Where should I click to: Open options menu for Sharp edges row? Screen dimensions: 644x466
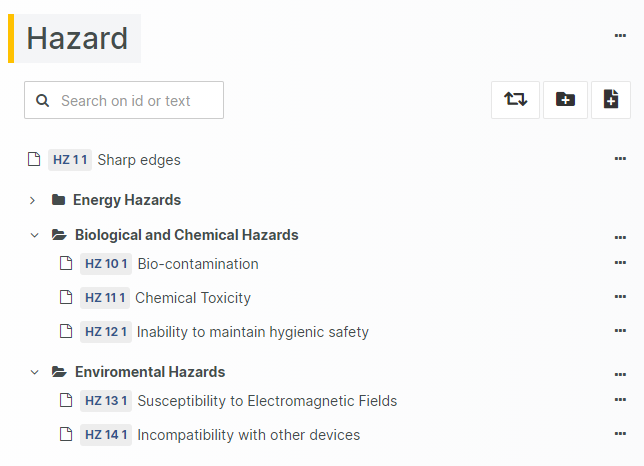(620, 159)
